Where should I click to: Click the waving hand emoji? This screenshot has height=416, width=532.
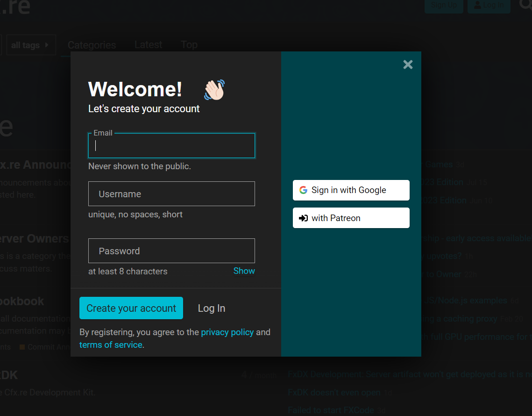tap(214, 90)
